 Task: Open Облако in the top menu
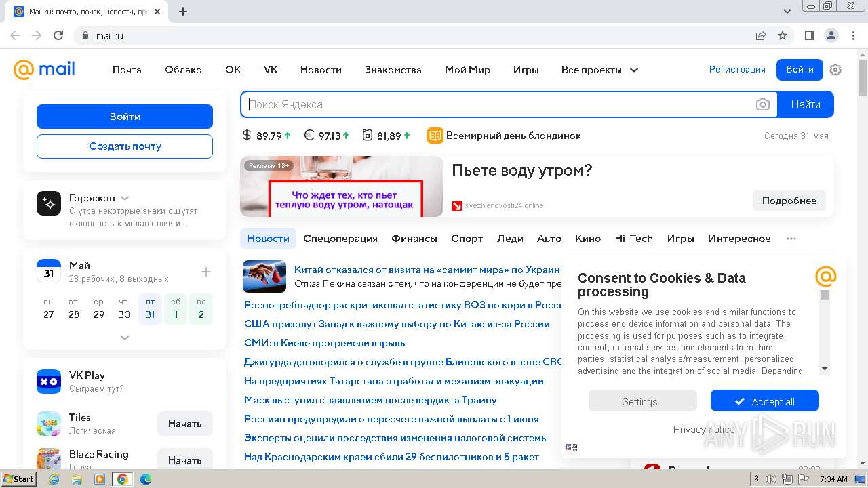coord(183,70)
